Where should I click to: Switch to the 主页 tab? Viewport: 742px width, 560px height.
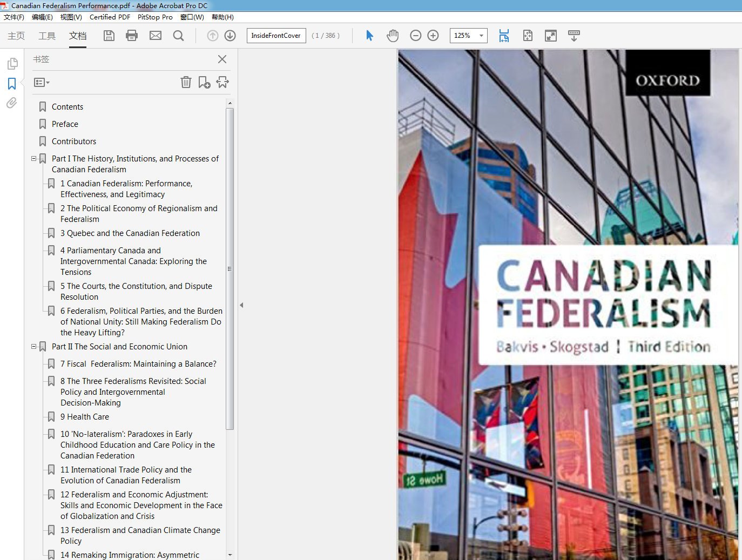click(16, 36)
